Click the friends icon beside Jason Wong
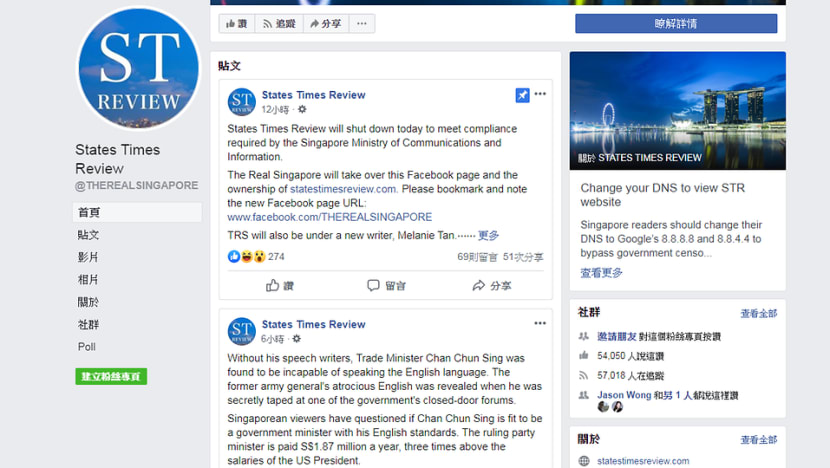Viewport: 830px width, 468px height. click(584, 395)
